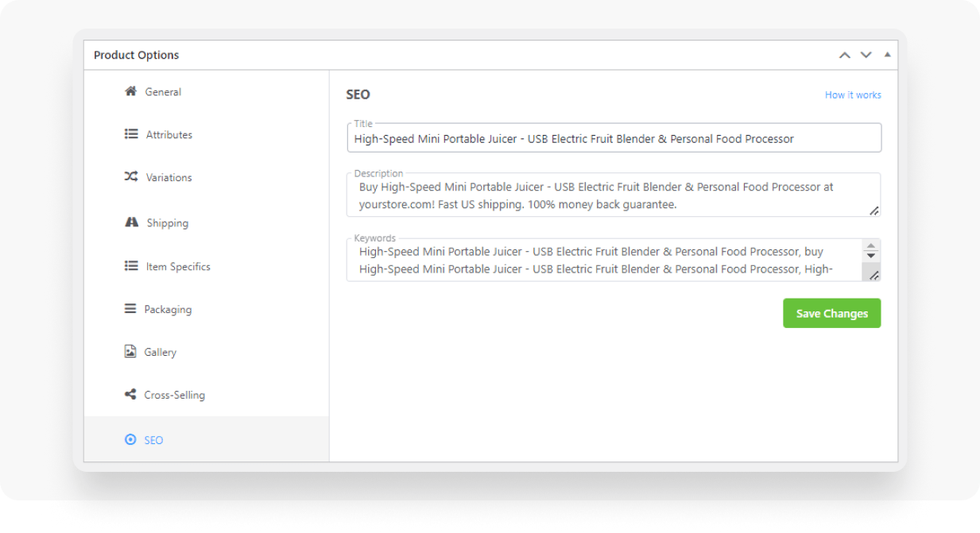Select the Attributes list icon

130,134
